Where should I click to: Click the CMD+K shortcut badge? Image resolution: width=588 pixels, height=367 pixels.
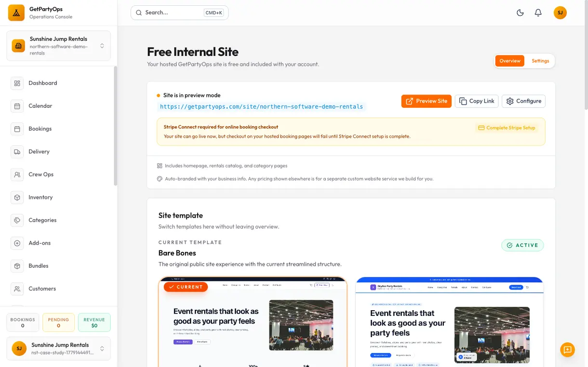click(214, 13)
